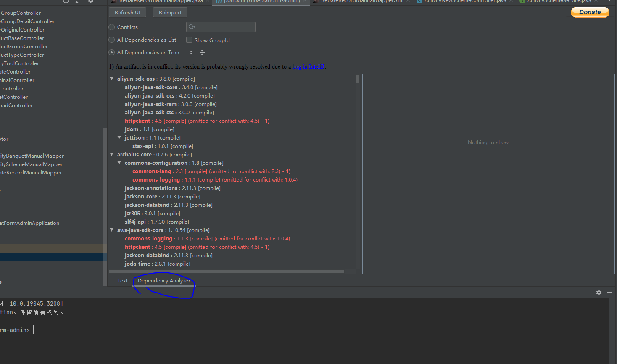Viewport: 617px width, 364px height.
Task: Select jackson-core 2.11.3 row
Action: click(x=162, y=196)
